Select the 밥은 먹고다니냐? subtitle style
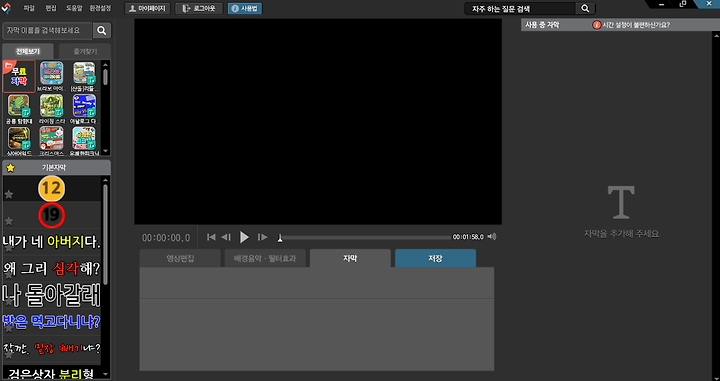 pyautogui.click(x=51, y=321)
